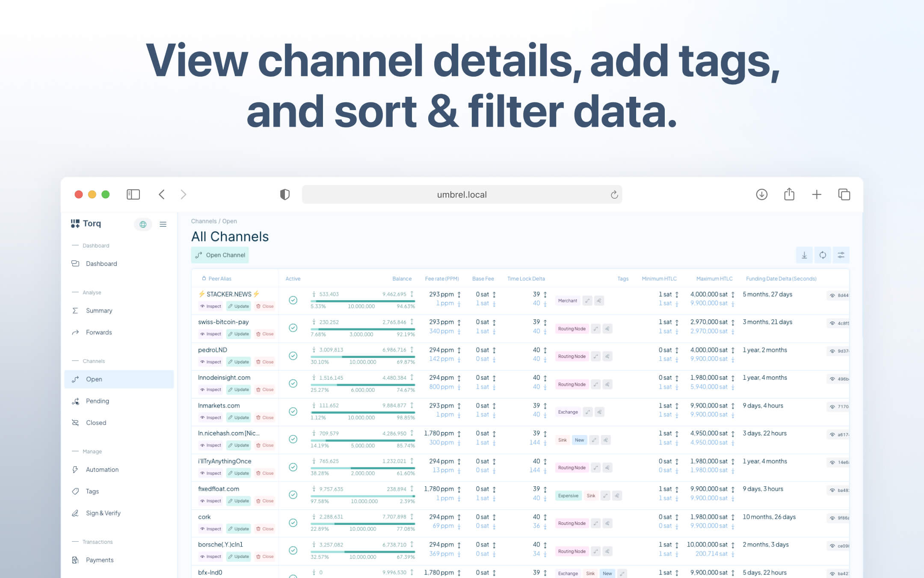Open a new browser tab with plus

(x=817, y=194)
